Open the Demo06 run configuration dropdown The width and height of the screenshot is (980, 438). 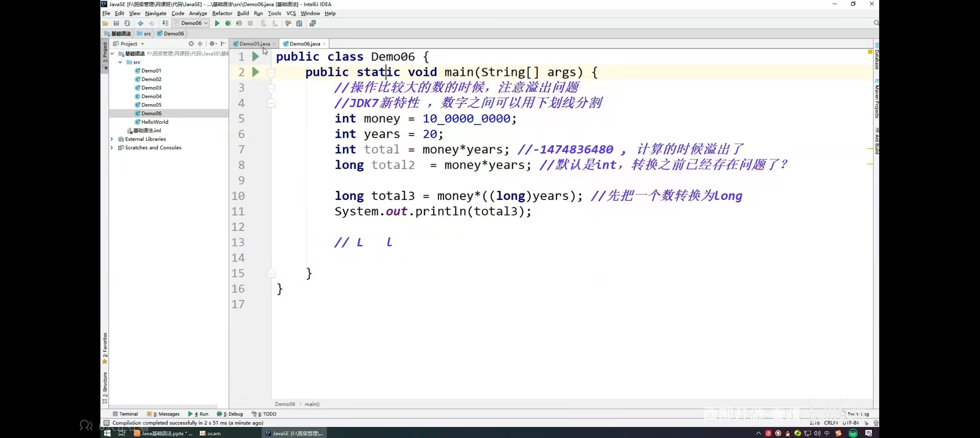click(191, 23)
